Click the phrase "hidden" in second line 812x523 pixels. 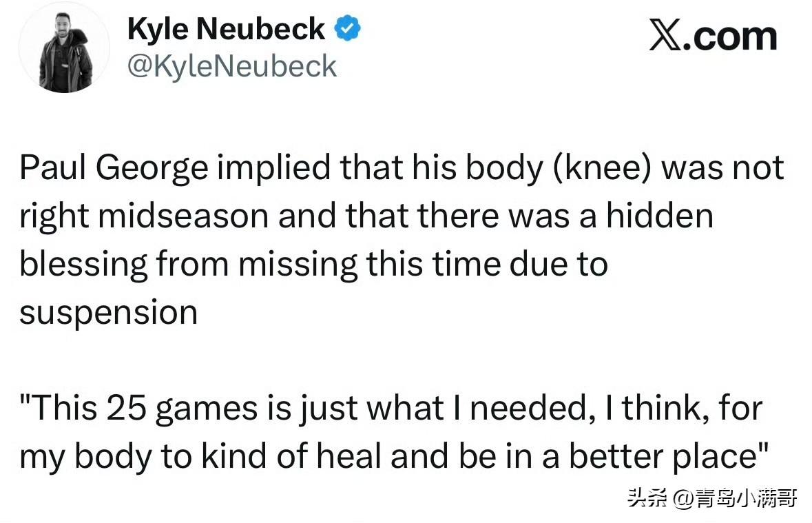point(660,216)
